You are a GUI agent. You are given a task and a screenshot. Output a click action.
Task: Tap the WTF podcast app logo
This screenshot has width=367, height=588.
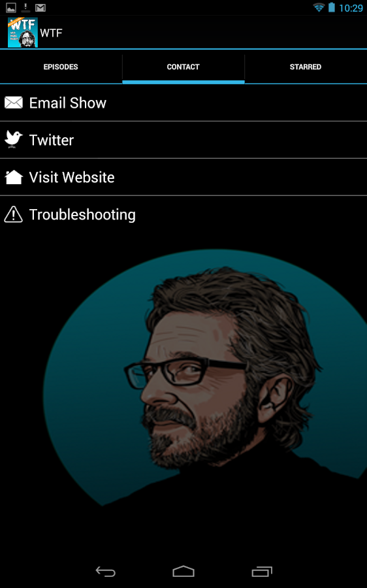[23, 33]
